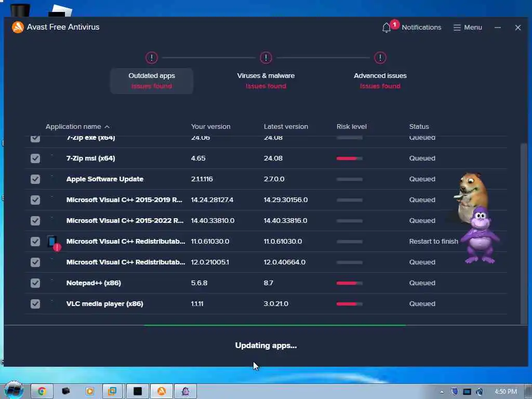Image resolution: width=532 pixels, height=399 pixels.
Task: Click the Updating apps... status text
Action: (x=266, y=345)
